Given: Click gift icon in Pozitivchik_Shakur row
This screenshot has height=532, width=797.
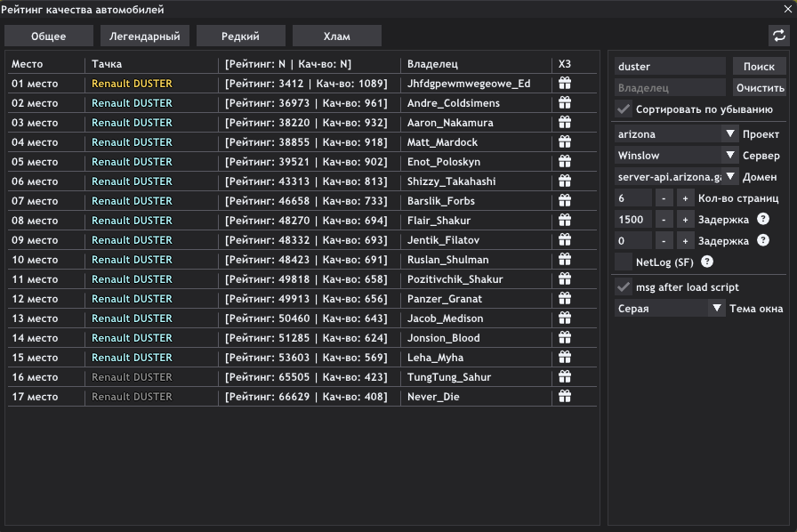Looking at the screenshot, I should point(565,278).
